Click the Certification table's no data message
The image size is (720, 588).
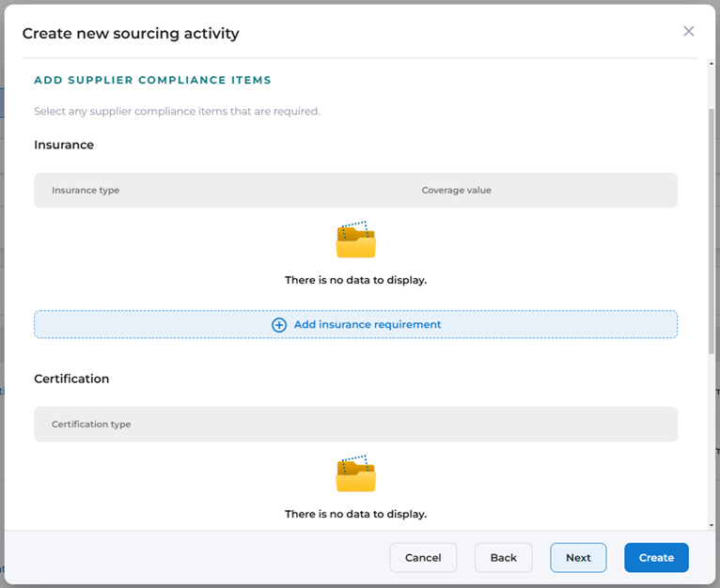(x=355, y=515)
